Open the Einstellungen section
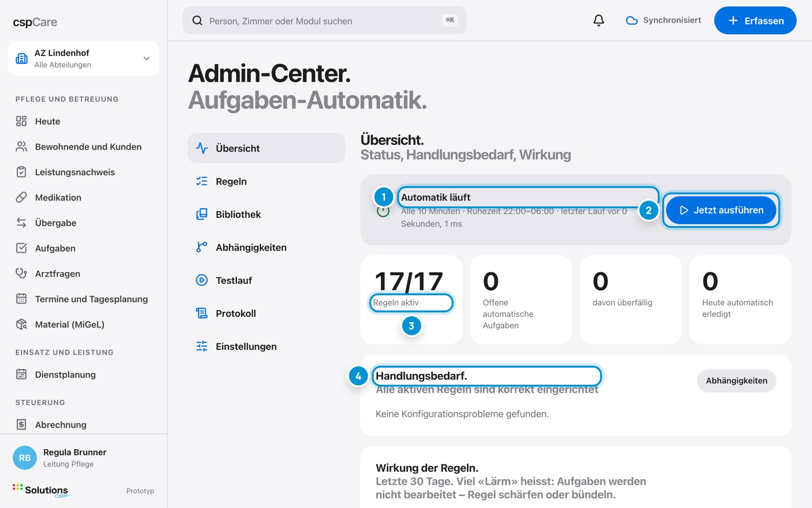The height and width of the screenshot is (508, 812). (266, 346)
